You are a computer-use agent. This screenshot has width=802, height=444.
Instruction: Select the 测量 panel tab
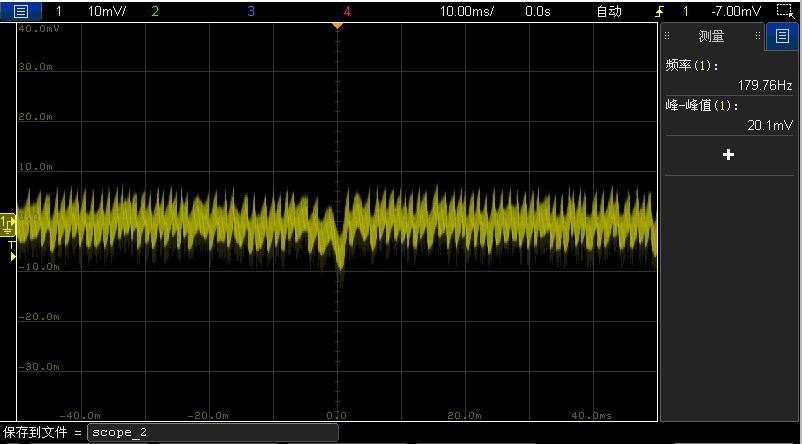pos(711,37)
